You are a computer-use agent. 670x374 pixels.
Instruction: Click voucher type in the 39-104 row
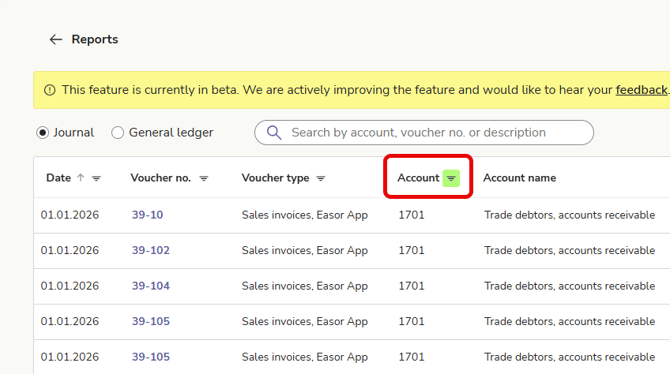[305, 286]
